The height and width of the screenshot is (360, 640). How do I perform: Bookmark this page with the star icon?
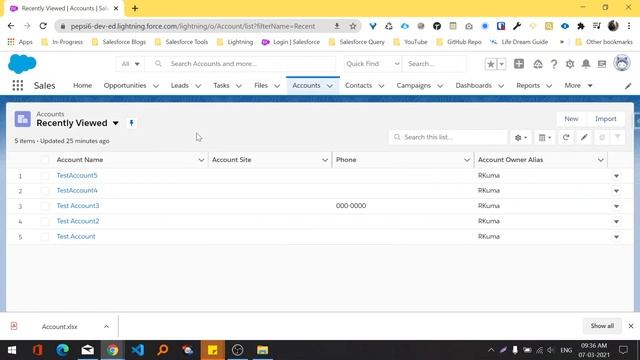(353, 26)
